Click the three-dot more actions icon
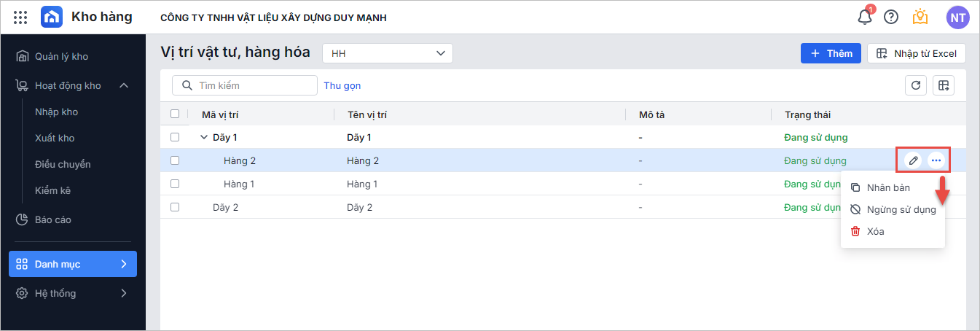The height and width of the screenshot is (331, 980). point(936,160)
